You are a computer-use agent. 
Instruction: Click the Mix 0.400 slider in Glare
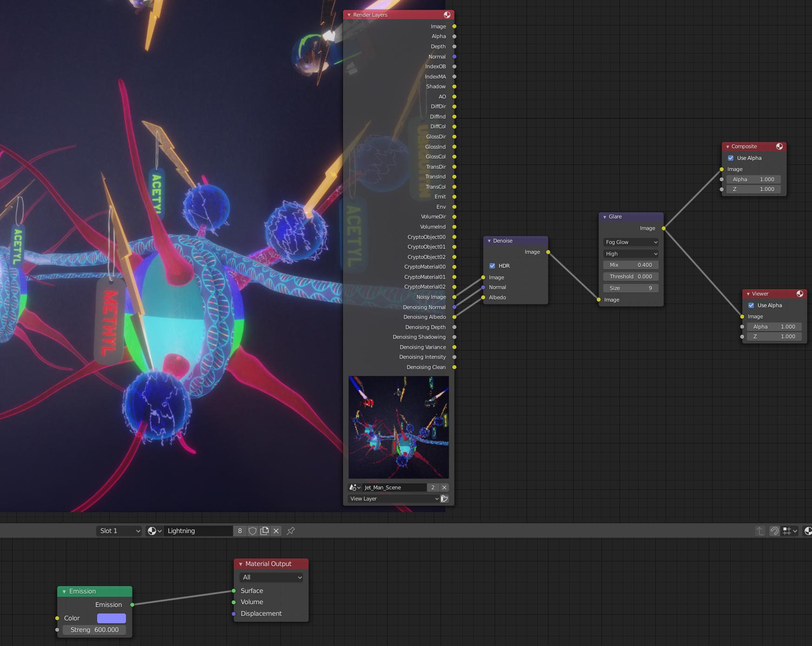(631, 265)
